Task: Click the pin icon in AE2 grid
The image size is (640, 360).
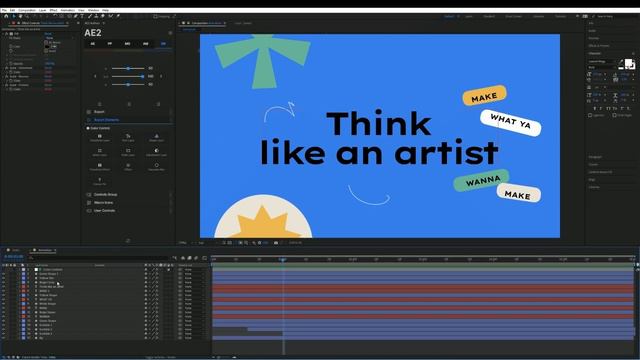Action: pyautogui.click(x=100, y=181)
